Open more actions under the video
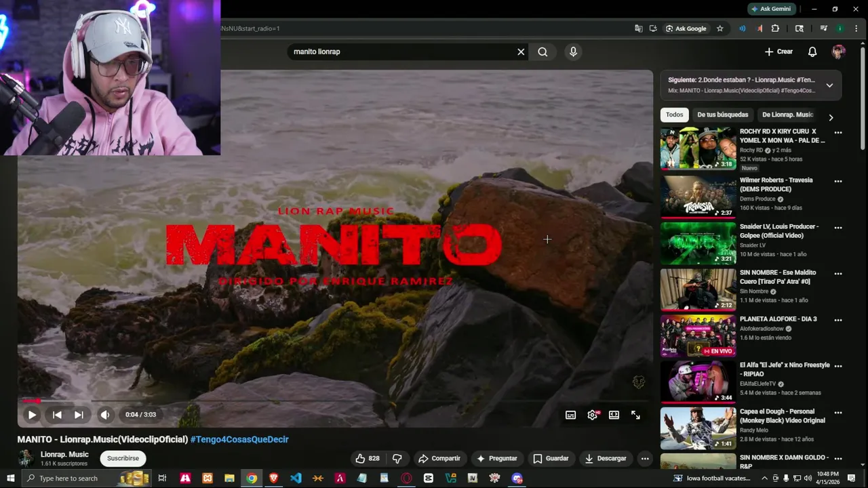 point(645,459)
